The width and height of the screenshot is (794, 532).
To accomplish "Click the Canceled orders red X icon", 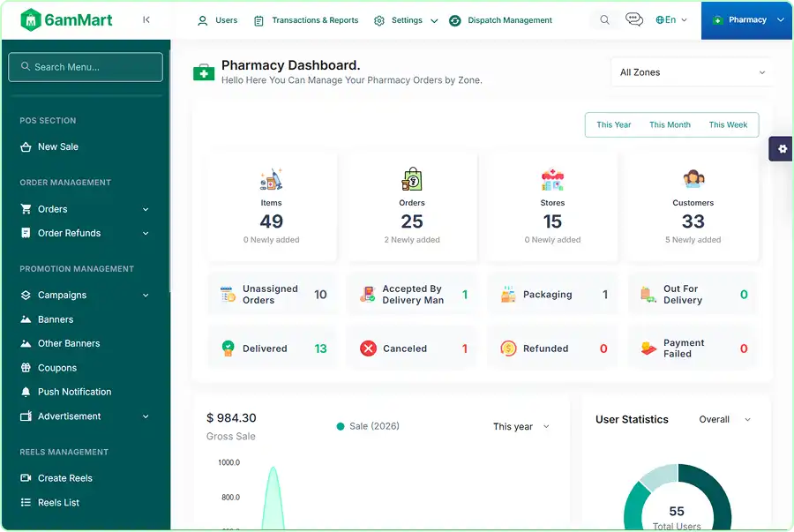I will point(368,348).
